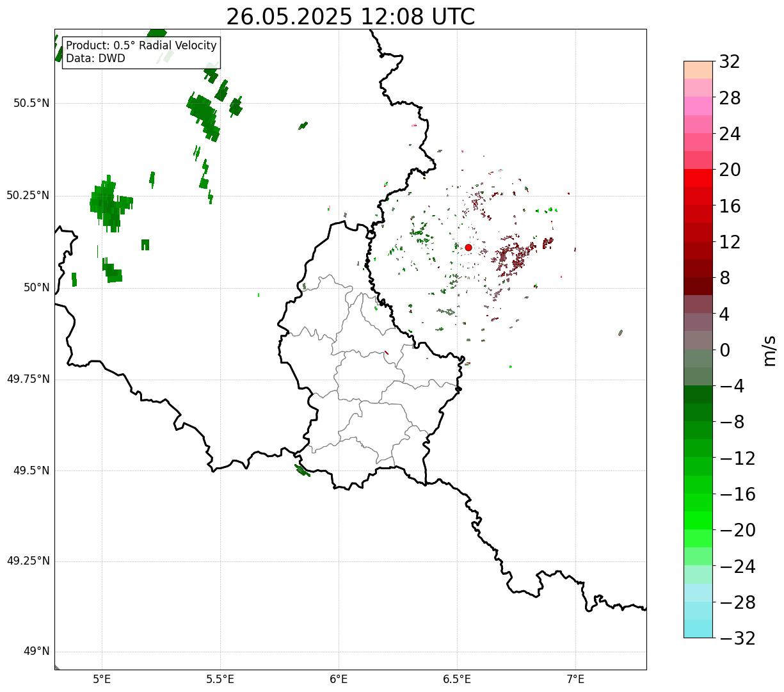Click the colorbar tick label −28
This screenshot has width=784, height=692.
coord(737,602)
